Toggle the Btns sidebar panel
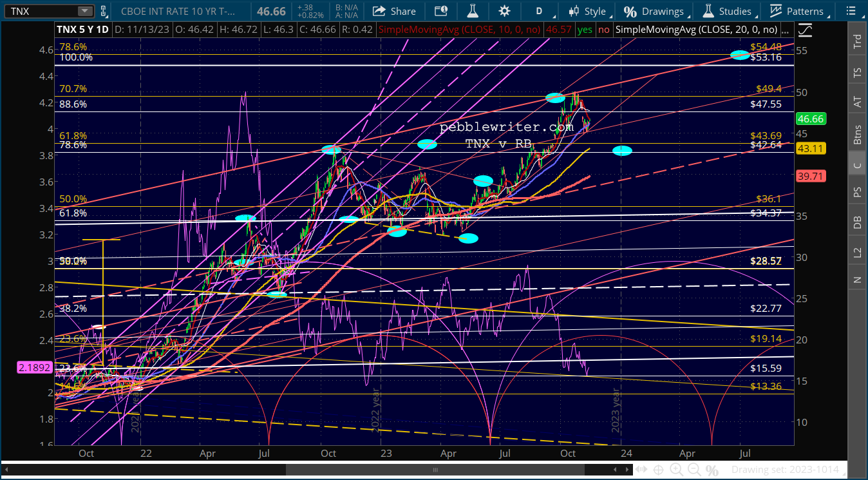Image resolution: width=868 pixels, height=480 pixels. coord(857,134)
